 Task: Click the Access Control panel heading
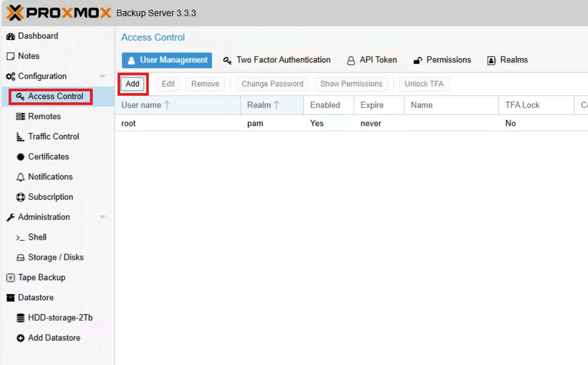153,37
